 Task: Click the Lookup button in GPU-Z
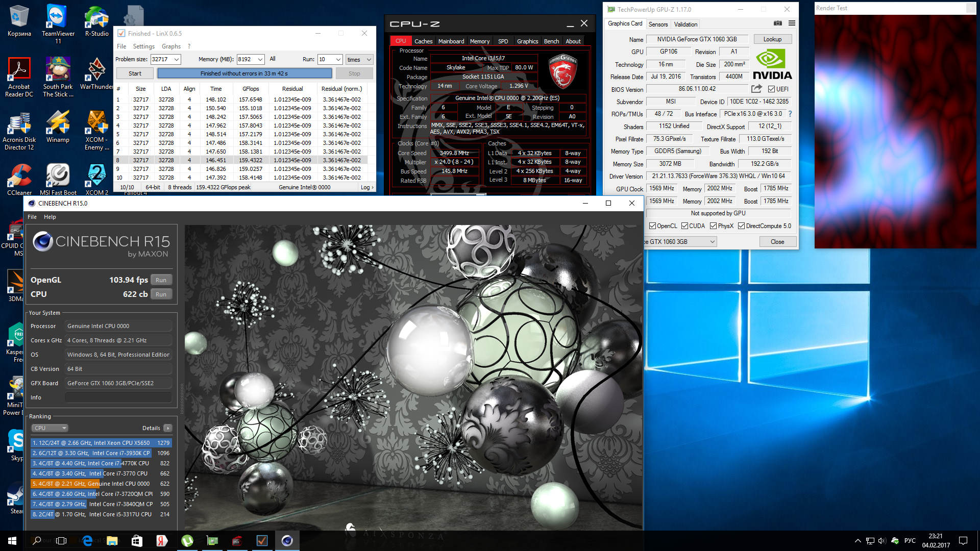pyautogui.click(x=772, y=39)
